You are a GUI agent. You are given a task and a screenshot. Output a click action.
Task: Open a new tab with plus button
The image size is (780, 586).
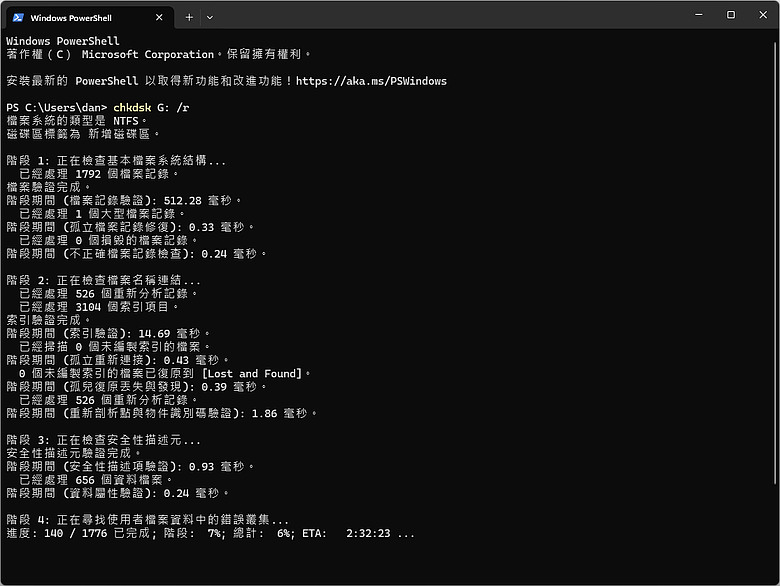189,17
